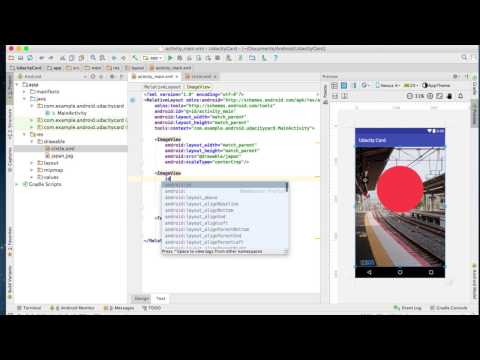Click the Cut scissors icon in toolbar

point(62,58)
